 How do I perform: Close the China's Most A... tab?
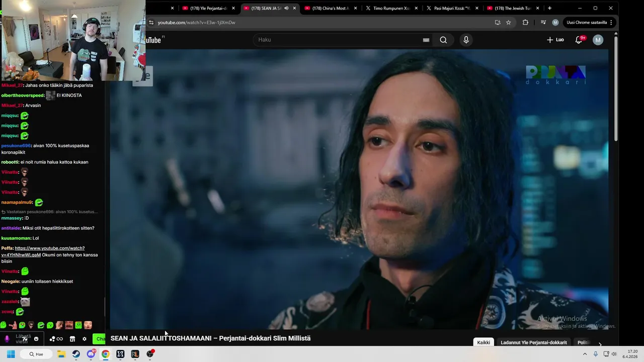(355, 8)
